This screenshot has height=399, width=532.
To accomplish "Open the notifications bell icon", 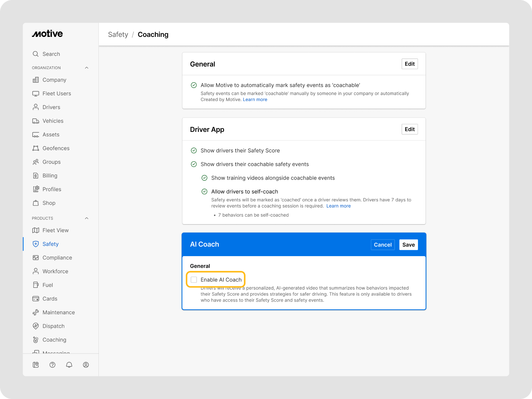I will [69, 365].
